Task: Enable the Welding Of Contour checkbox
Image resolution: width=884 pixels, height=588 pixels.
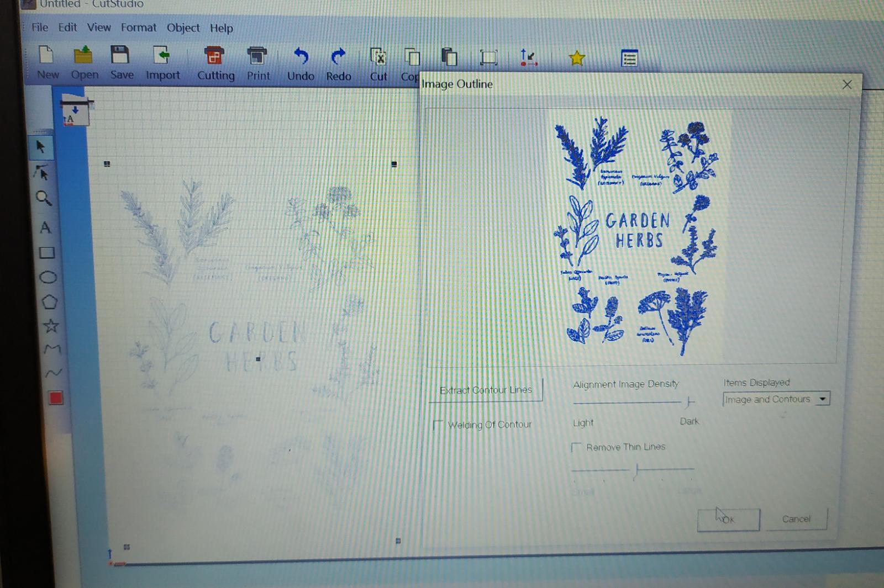Action: (x=438, y=425)
